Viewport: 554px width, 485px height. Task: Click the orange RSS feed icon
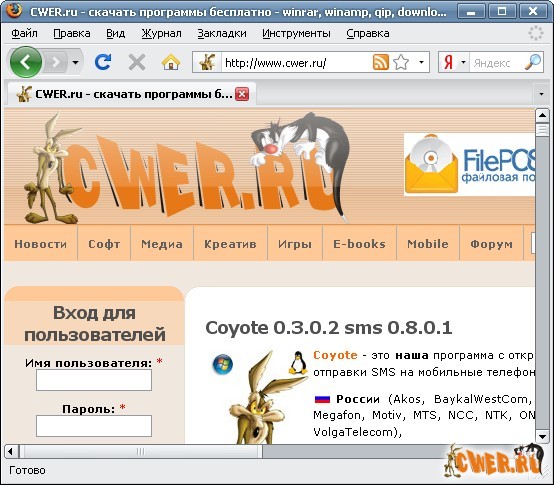(381, 63)
